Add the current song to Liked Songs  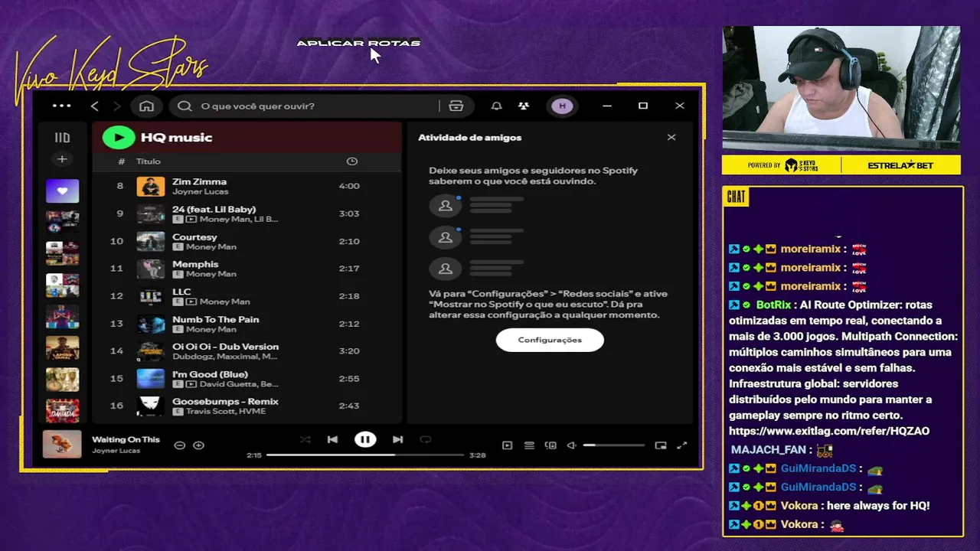[199, 445]
